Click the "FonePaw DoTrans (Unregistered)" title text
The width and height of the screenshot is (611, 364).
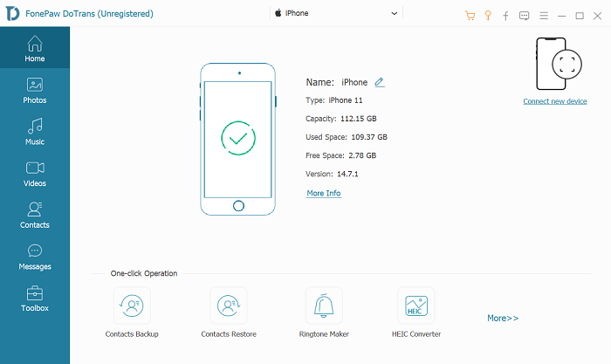(x=89, y=14)
